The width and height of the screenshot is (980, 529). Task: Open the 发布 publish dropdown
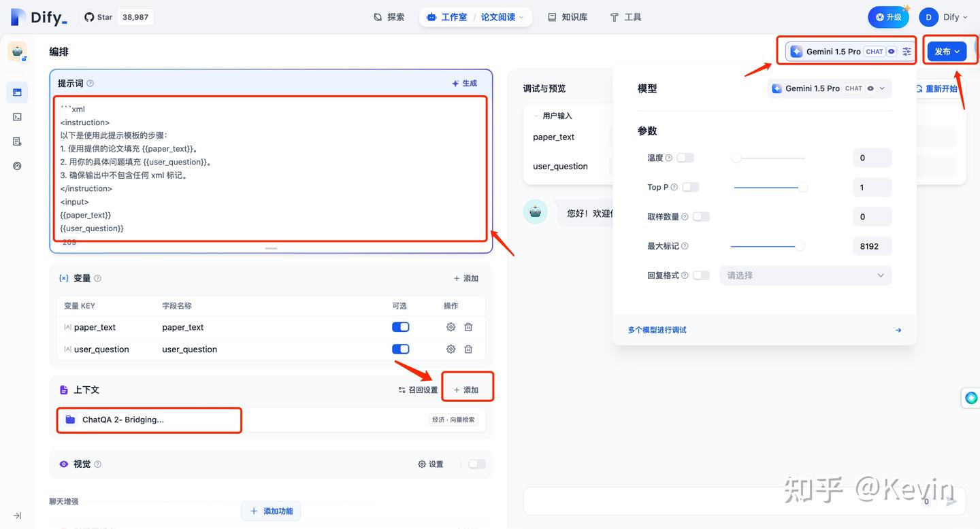click(x=947, y=51)
